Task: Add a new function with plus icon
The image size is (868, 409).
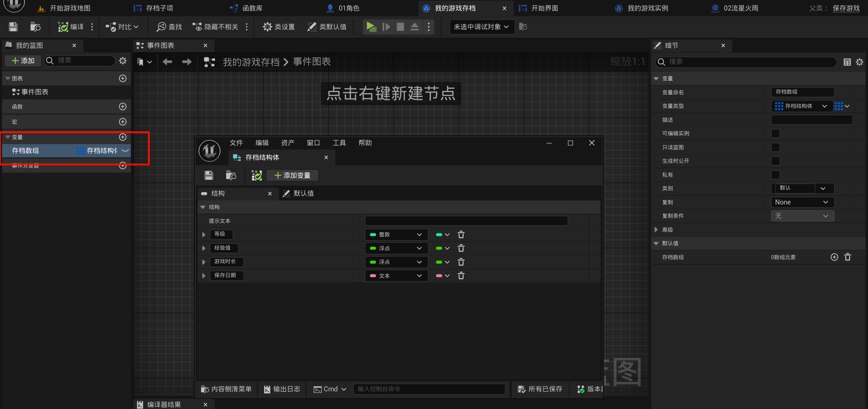Action: point(123,106)
